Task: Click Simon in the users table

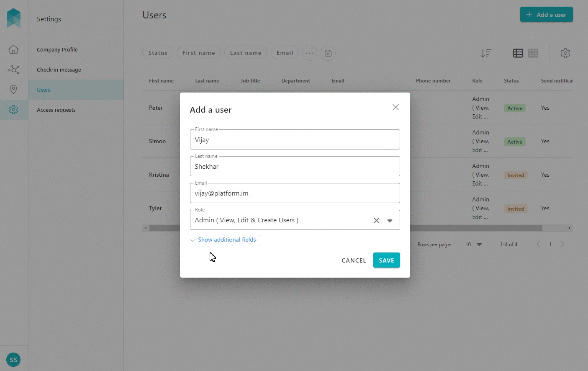Action: coord(157,141)
